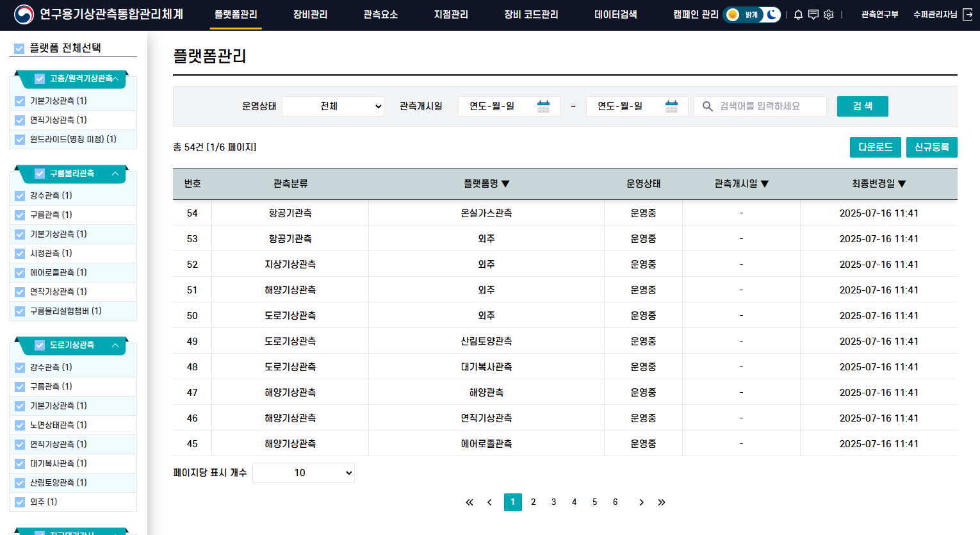Open the 지점관리 menu
This screenshot has width=980, height=535.
pyautogui.click(x=452, y=15)
